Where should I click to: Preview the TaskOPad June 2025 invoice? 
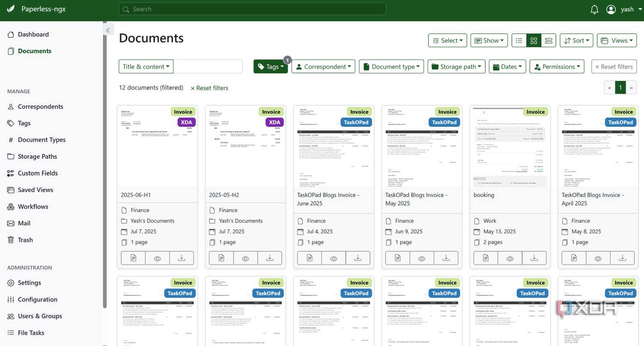point(334,258)
